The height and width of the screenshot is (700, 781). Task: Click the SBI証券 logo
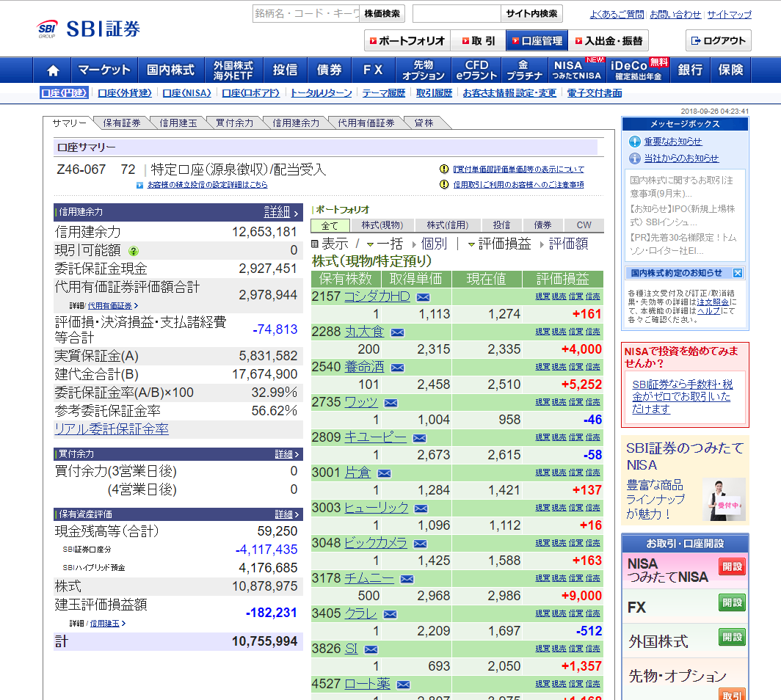point(89,29)
